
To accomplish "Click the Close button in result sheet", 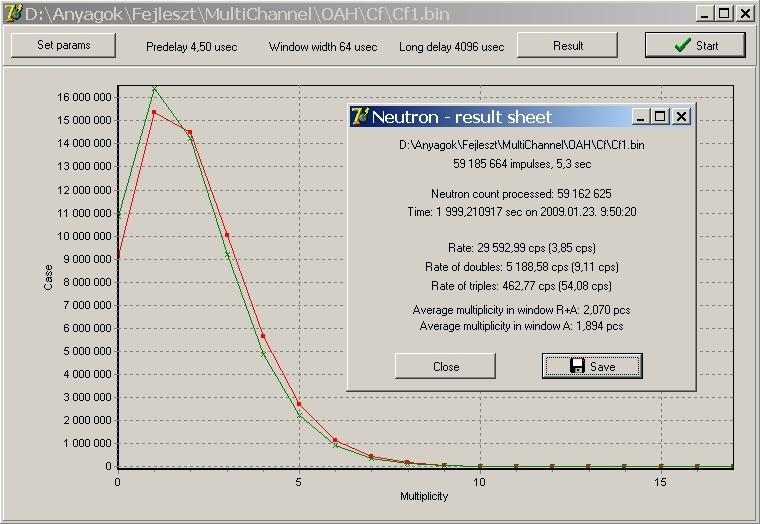I will tap(446, 366).
